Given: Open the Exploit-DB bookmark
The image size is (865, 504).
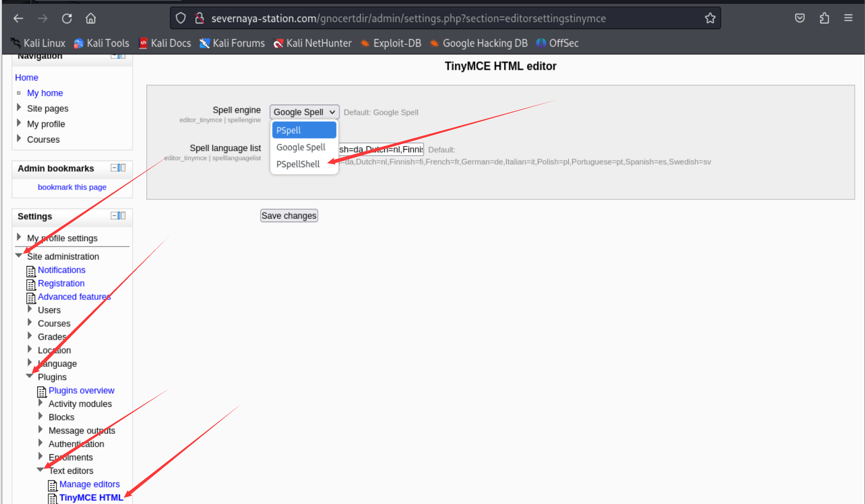Looking at the screenshot, I should click(391, 43).
